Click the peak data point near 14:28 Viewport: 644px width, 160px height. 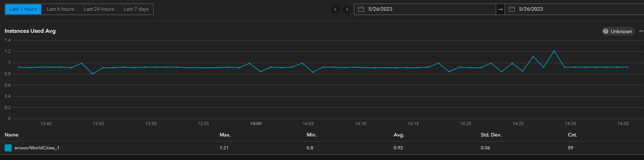(554, 51)
